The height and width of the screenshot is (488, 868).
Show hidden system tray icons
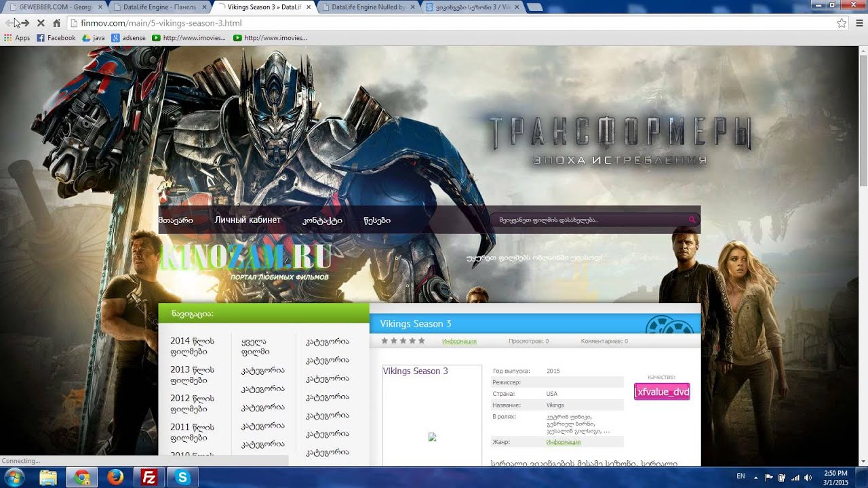755,477
